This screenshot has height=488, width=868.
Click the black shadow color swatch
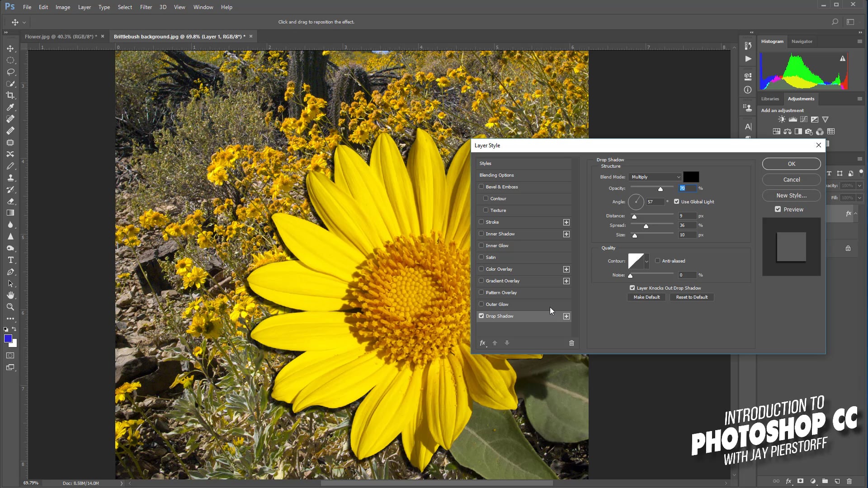(691, 177)
